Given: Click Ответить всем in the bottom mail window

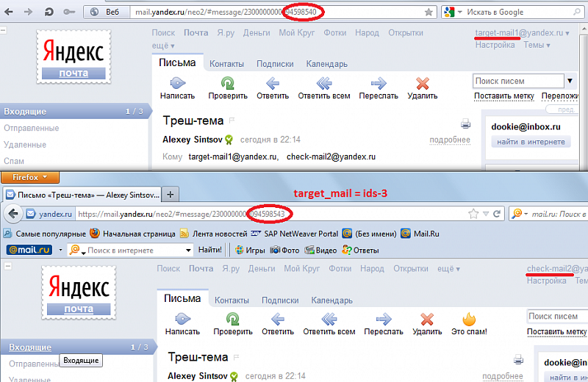Looking at the screenshot, I should [x=329, y=324].
